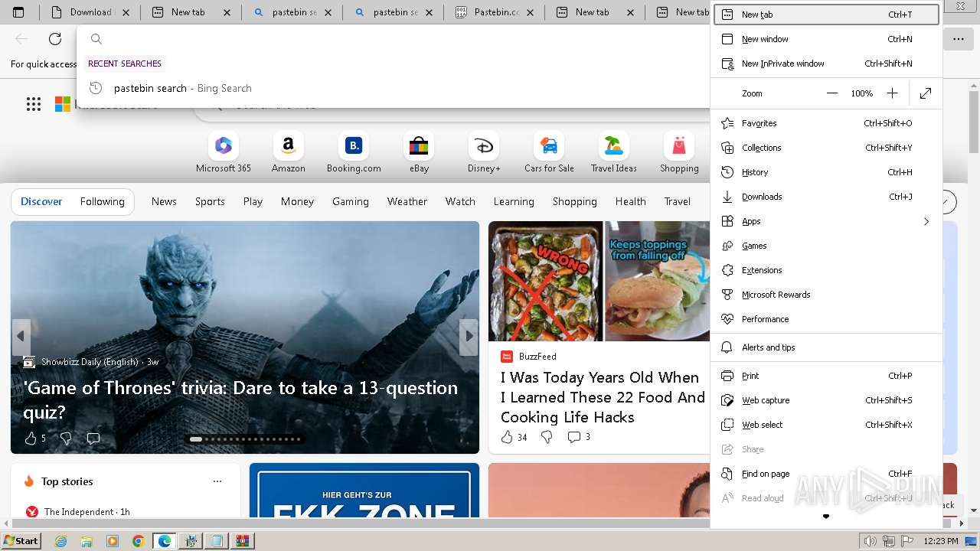
Task: Click the volume icon in system tray
Action: pos(871,541)
